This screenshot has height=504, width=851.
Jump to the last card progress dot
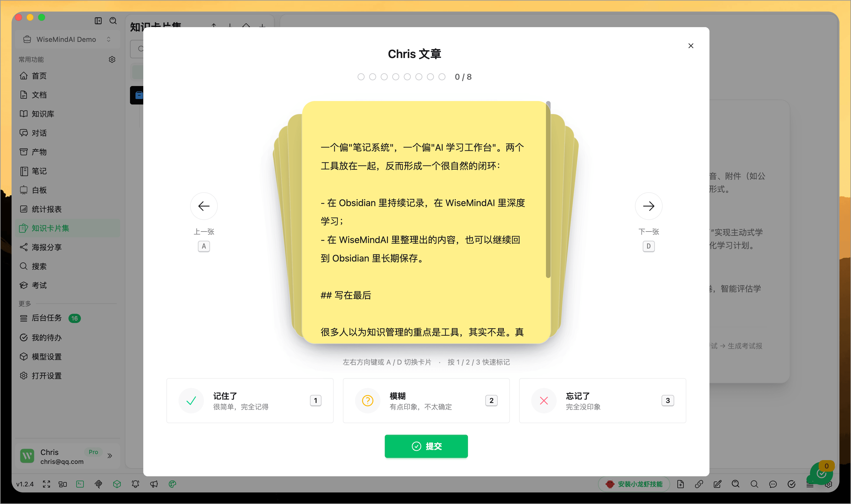(442, 77)
